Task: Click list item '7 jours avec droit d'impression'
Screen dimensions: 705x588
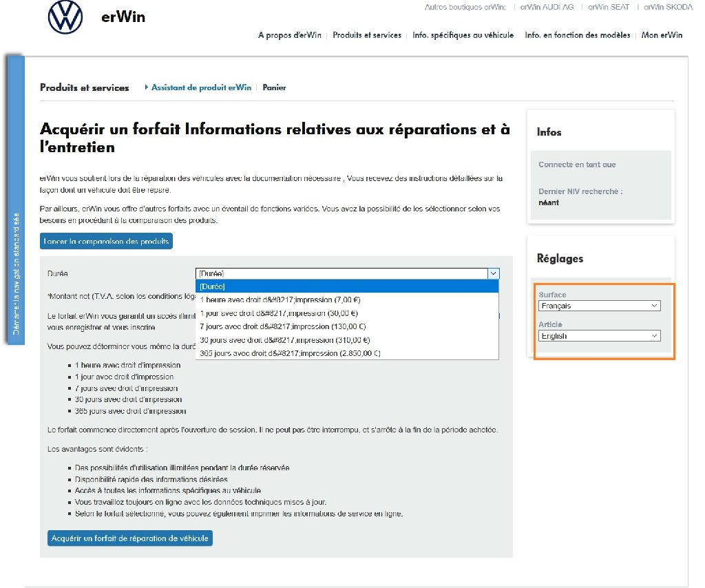Action: pyautogui.click(x=127, y=388)
